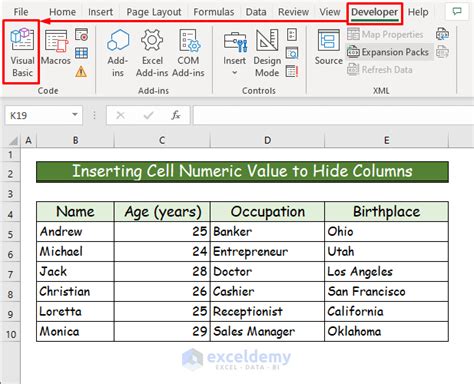
Task: Select the cell containing Cashier
Action: [267, 292]
